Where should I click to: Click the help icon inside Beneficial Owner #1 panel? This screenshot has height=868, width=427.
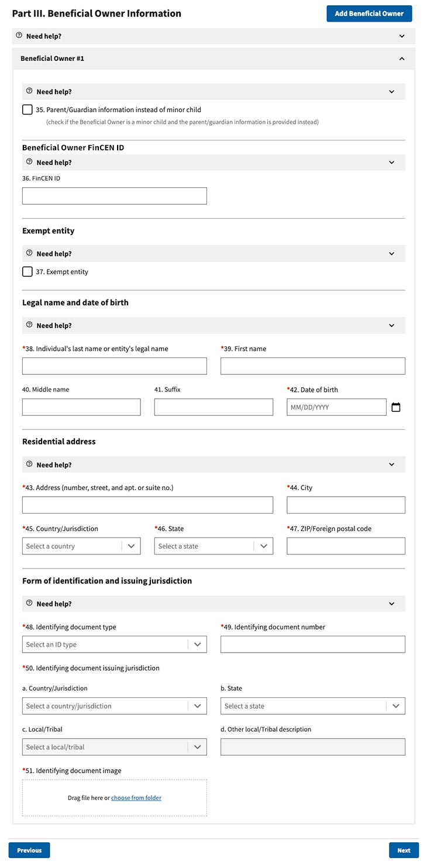(29, 91)
